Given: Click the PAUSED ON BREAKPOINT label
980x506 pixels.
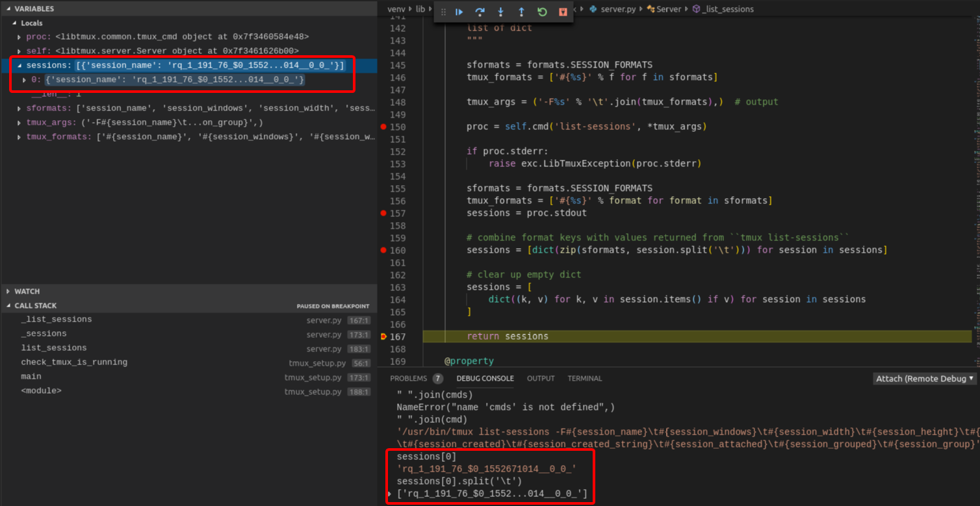Looking at the screenshot, I should [x=333, y=307].
